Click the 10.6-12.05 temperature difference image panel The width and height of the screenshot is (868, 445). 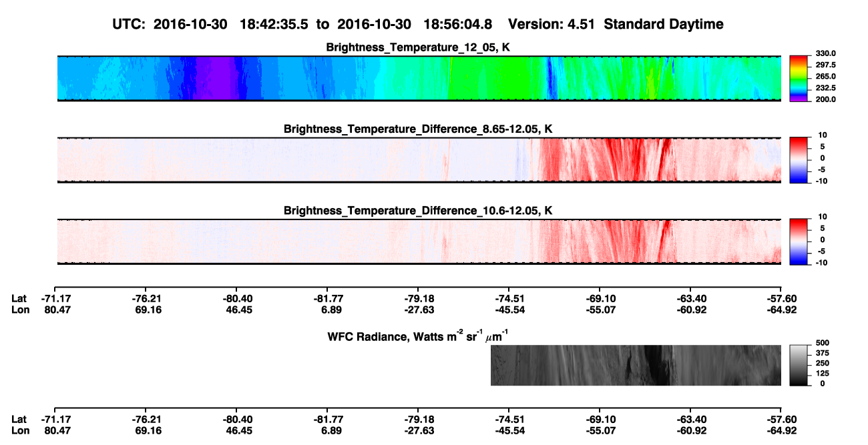click(419, 241)
